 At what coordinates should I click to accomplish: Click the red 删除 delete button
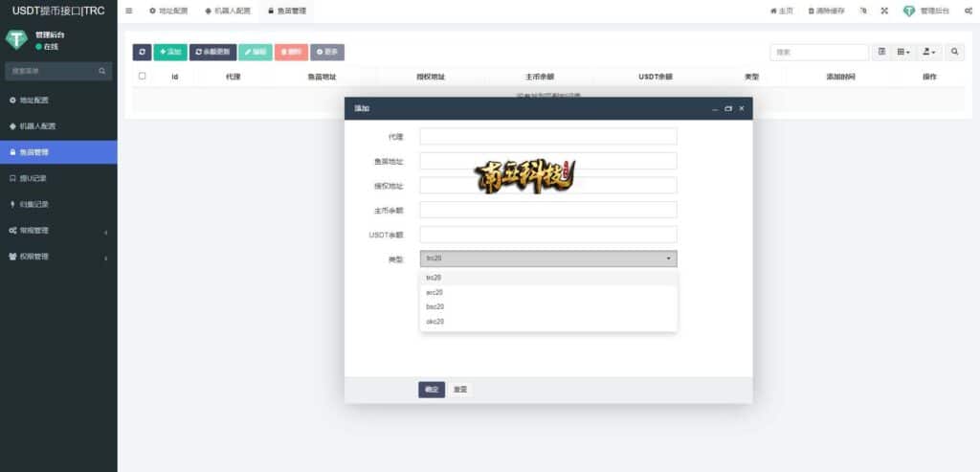pyautogui.click(x=291, y=52)
